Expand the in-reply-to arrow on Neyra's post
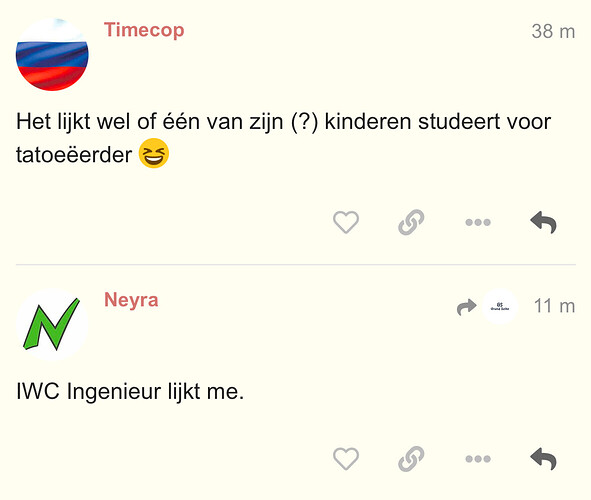Viewport: 591px width, 500px height. 466,307
